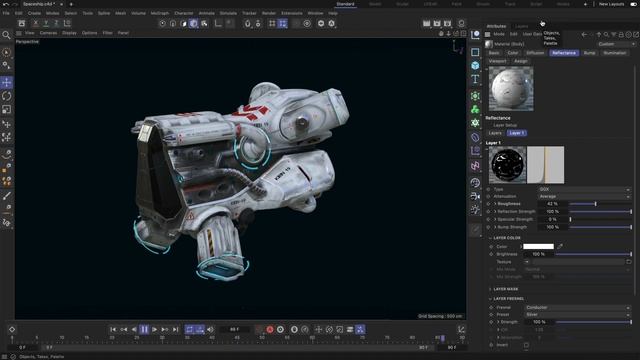Add a text object with T icon

pos(475,79)
